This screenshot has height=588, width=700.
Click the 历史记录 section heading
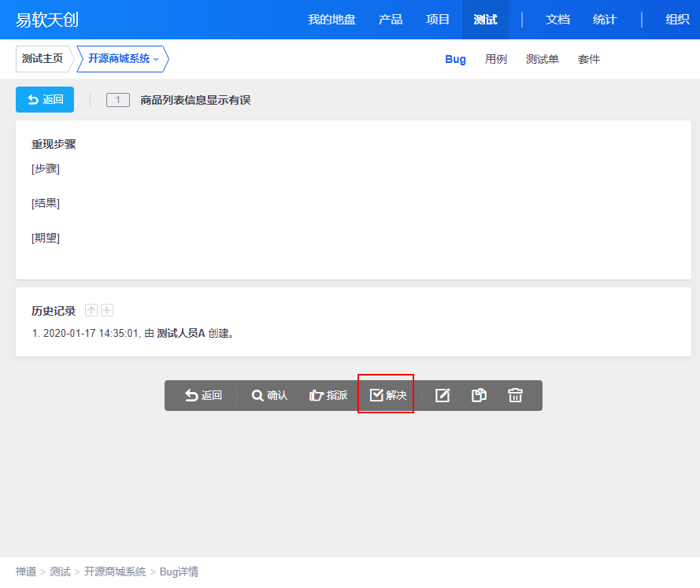(x=54, y=311)
